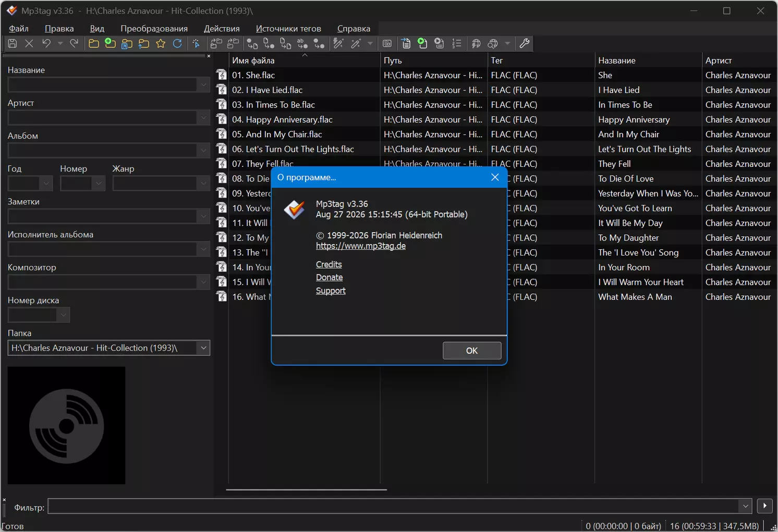Screen dimensions: 778x532
Task: Open the Правка menu
Action: pos(59,29)
